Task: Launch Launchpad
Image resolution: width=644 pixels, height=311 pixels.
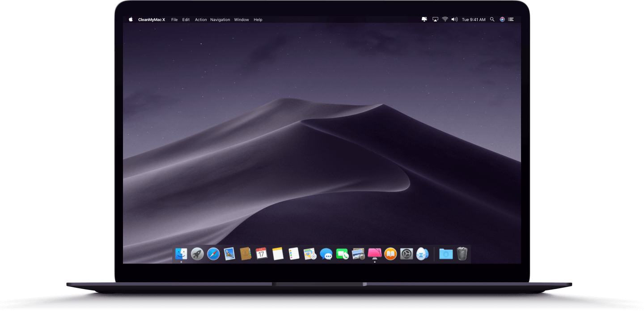Action: click(x=197, y=254)
